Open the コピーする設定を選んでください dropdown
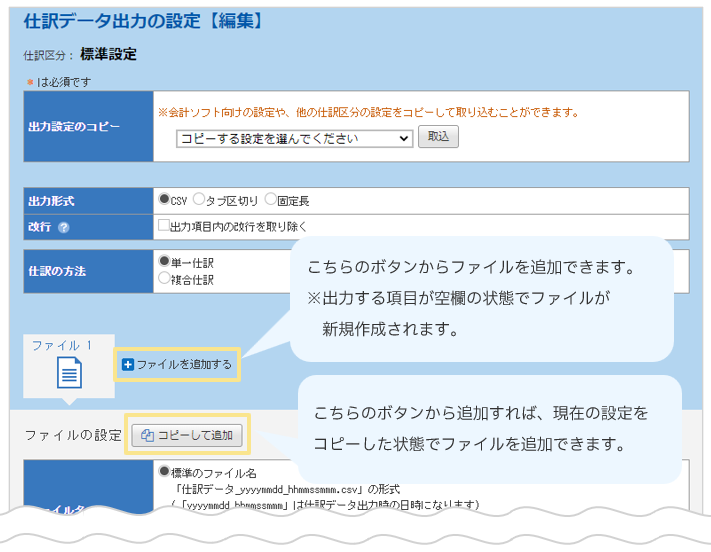The width and height of the screenshot is (711, 552). click(x=294, y=139)
